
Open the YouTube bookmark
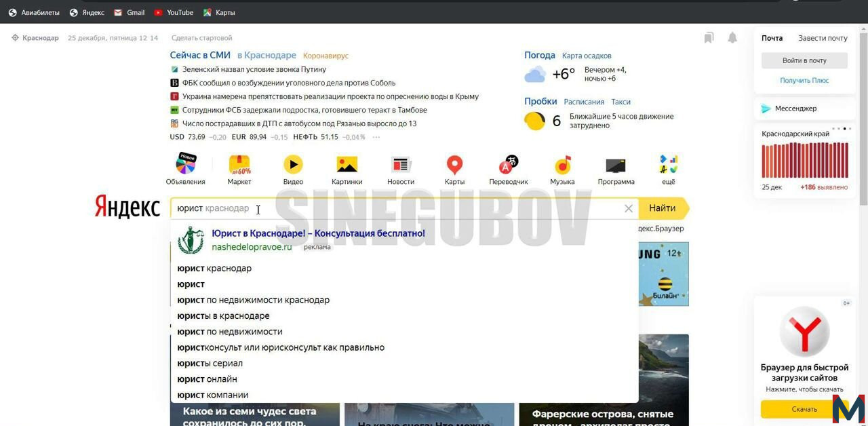point(174,12)
